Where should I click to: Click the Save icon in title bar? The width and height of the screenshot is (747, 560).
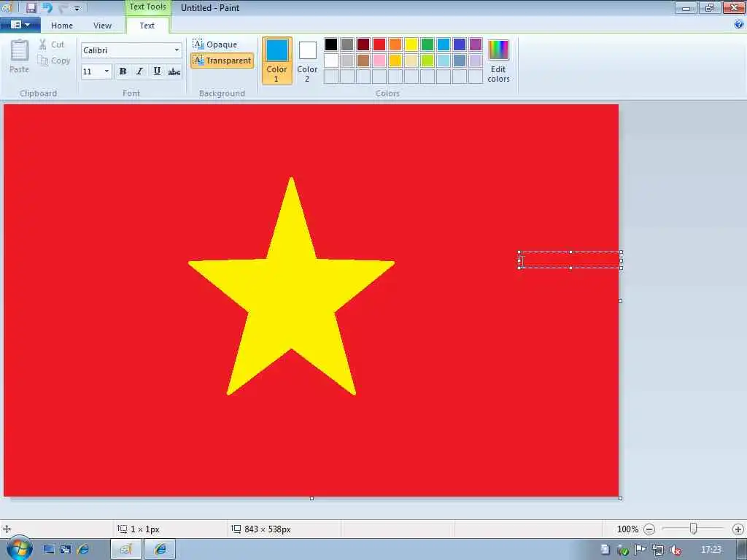point(31,7)
